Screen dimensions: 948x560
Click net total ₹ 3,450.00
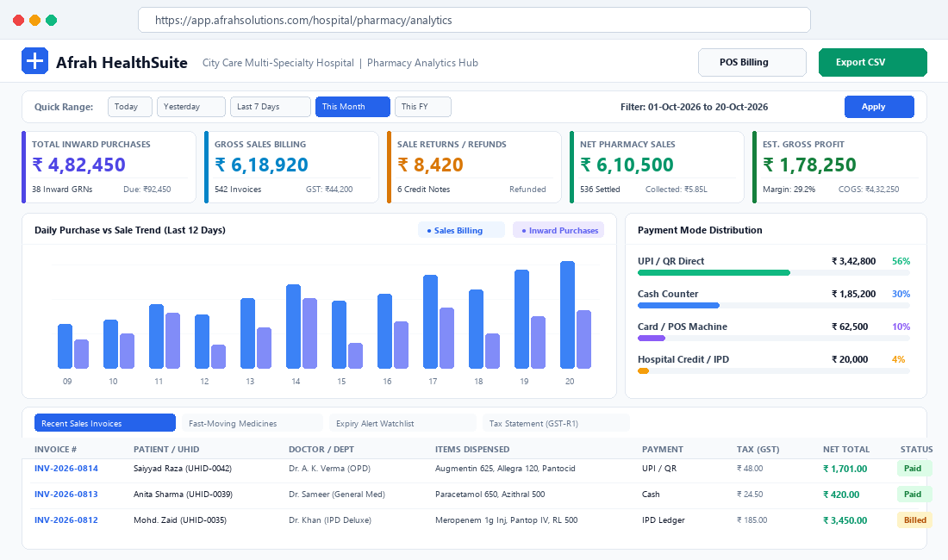click(845, 520)
